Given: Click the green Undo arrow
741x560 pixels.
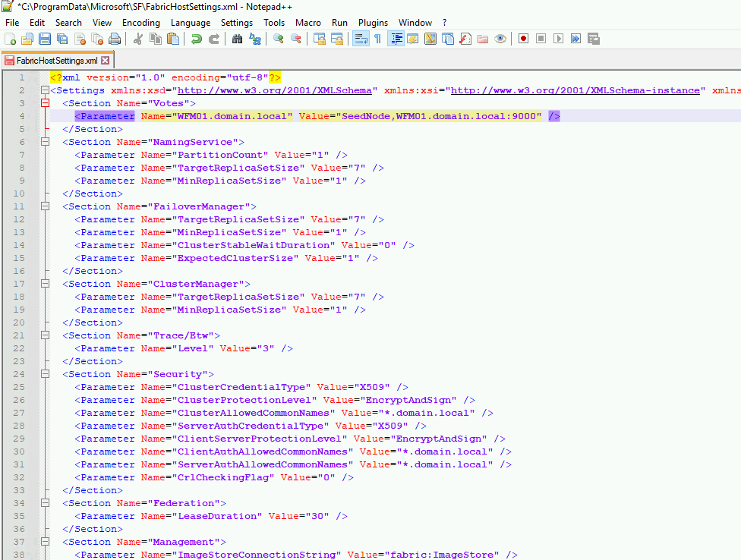Looking at the screenshot, I should [x=197, y=39].
